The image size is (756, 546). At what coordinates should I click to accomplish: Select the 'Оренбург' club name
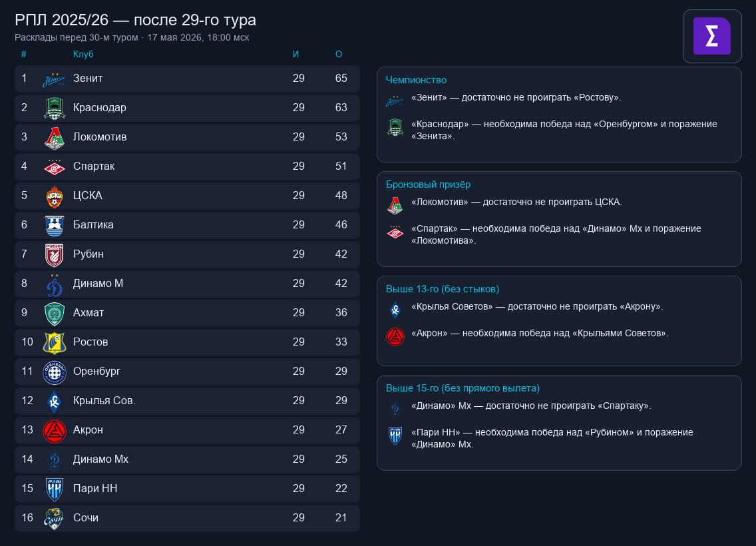click(96, 372)
